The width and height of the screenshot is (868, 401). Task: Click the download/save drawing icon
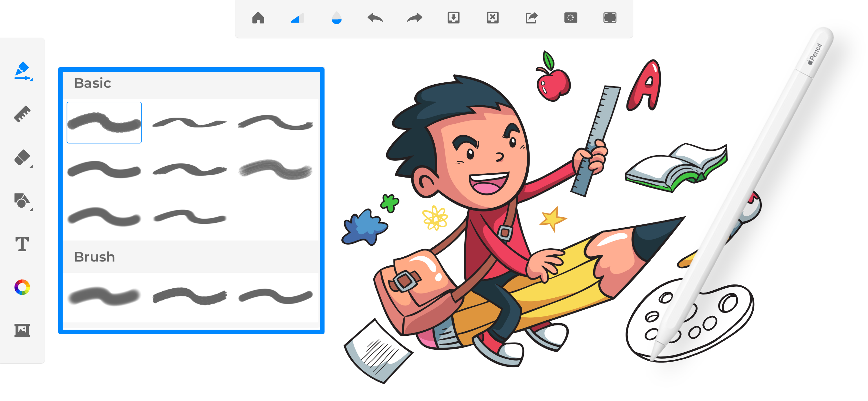454,18
